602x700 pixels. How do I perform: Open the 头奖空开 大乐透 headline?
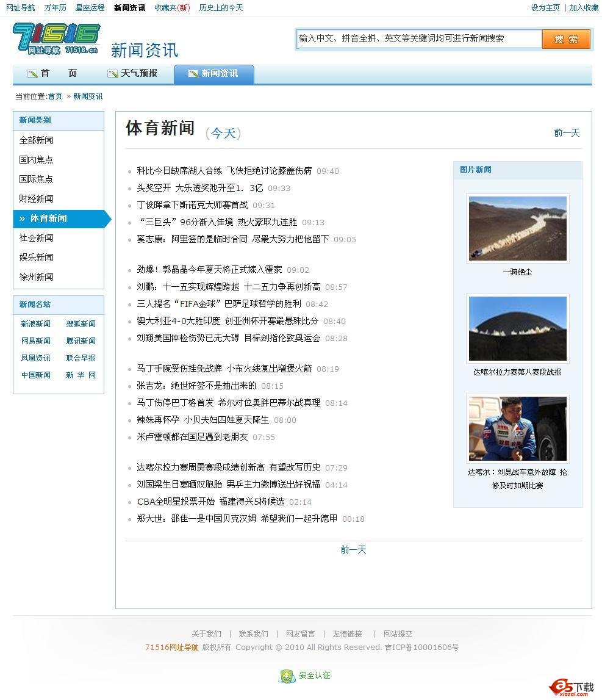[x=200, y=188]
